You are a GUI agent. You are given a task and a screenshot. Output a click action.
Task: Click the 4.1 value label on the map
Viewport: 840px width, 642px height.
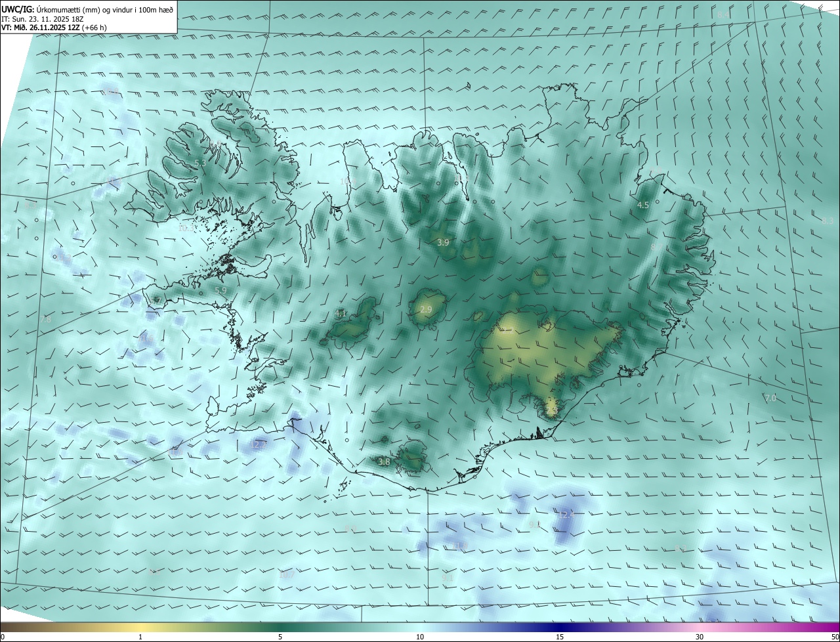(x=341, y=314)
